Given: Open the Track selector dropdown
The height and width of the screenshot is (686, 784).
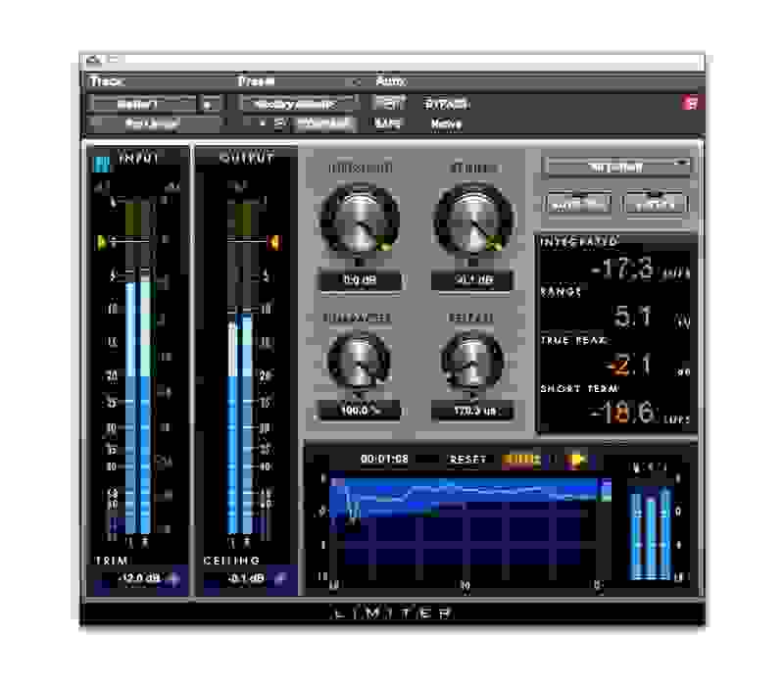Looking at the screenshot, I should click(x=150, y=101).
